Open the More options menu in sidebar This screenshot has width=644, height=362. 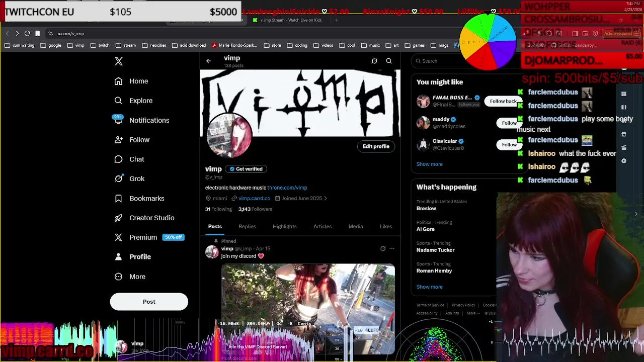coord(130,277)
